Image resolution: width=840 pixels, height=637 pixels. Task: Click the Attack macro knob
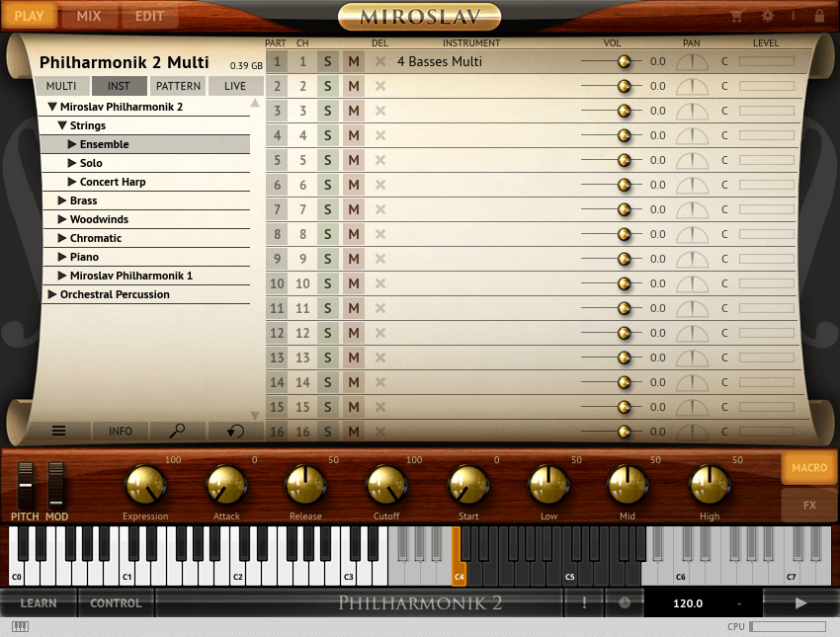pos(226,485)
